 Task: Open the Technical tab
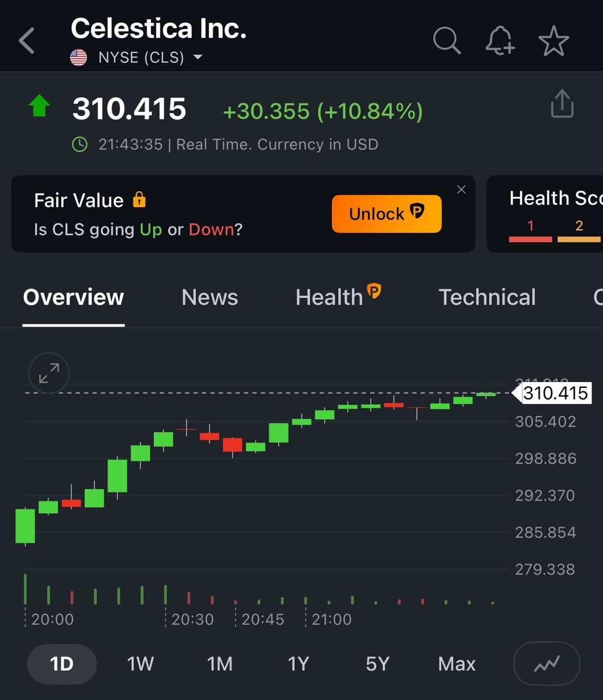click(x=487, y=297)
